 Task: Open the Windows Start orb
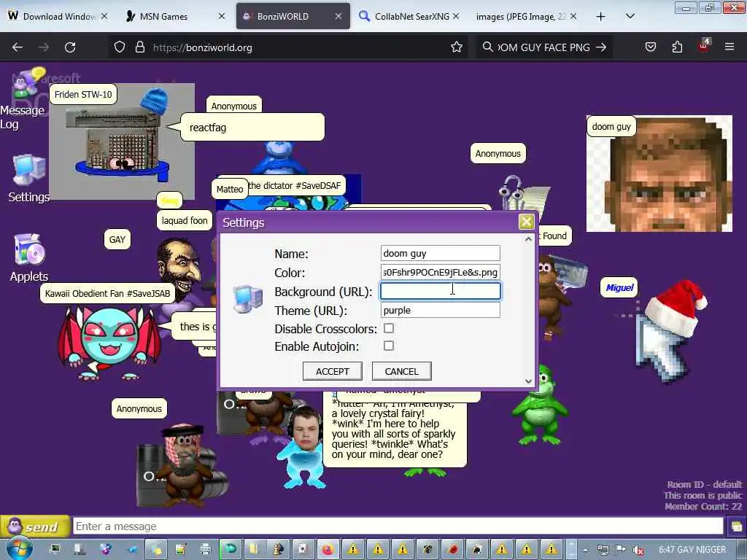point(19,549)
